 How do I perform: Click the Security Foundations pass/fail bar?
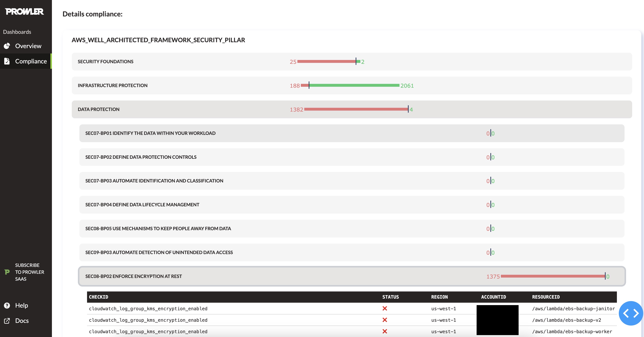pyautogui.click(x=328, y=61)
